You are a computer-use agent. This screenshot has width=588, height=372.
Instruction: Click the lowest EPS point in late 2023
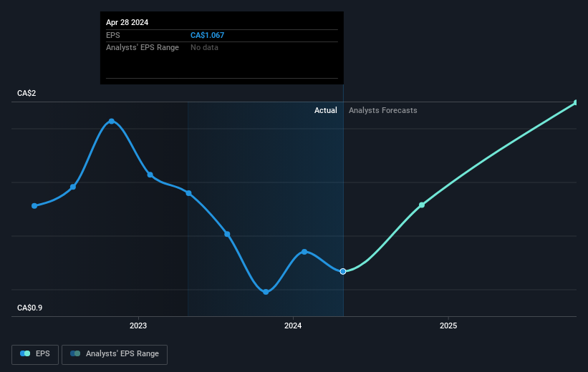[x=266, y=292]
